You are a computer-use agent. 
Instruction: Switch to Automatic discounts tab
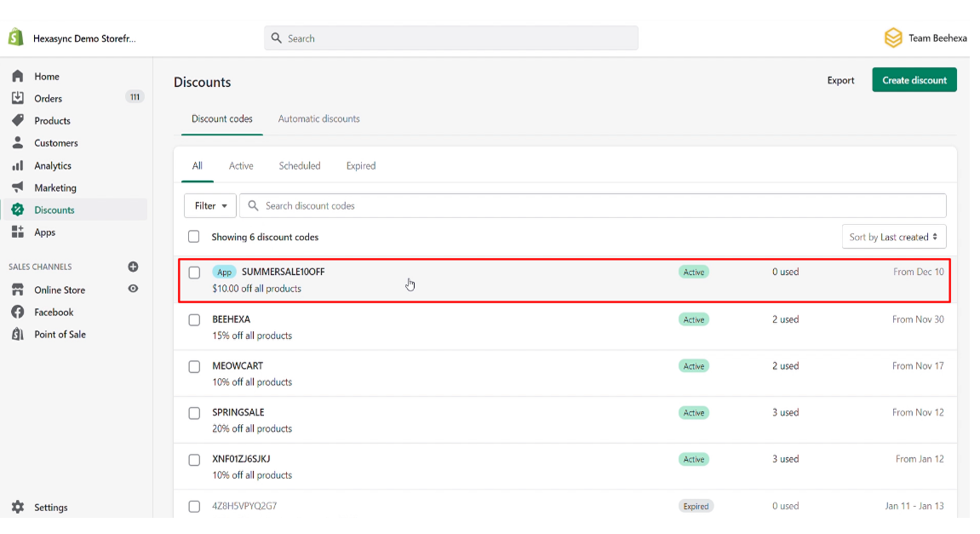point(318,118)
